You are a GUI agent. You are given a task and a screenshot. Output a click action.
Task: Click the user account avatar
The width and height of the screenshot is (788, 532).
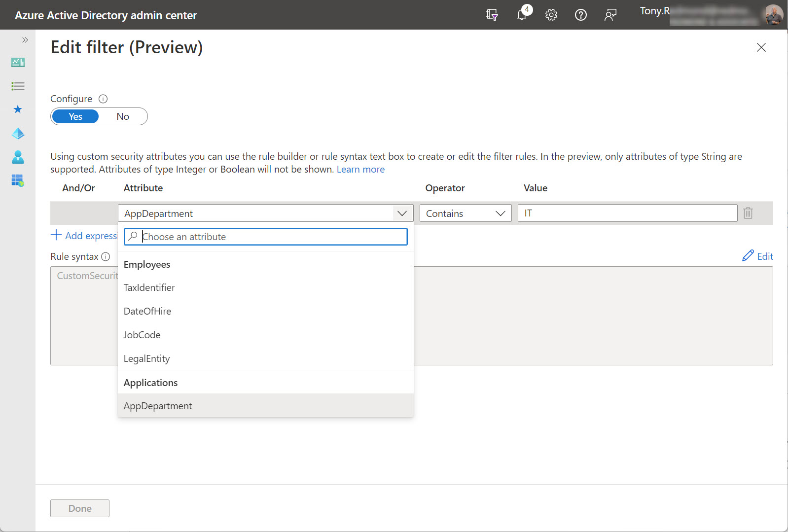(x=773, y=15)
